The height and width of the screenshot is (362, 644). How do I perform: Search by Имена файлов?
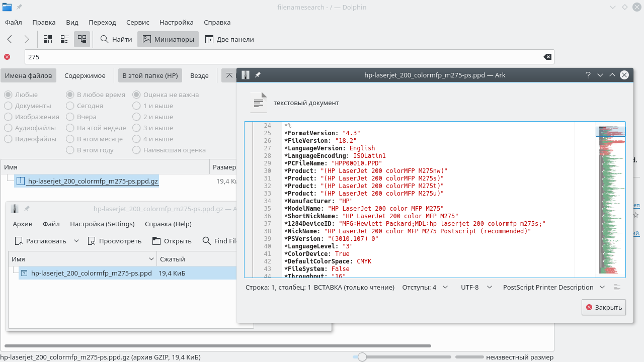coord(28,75)
